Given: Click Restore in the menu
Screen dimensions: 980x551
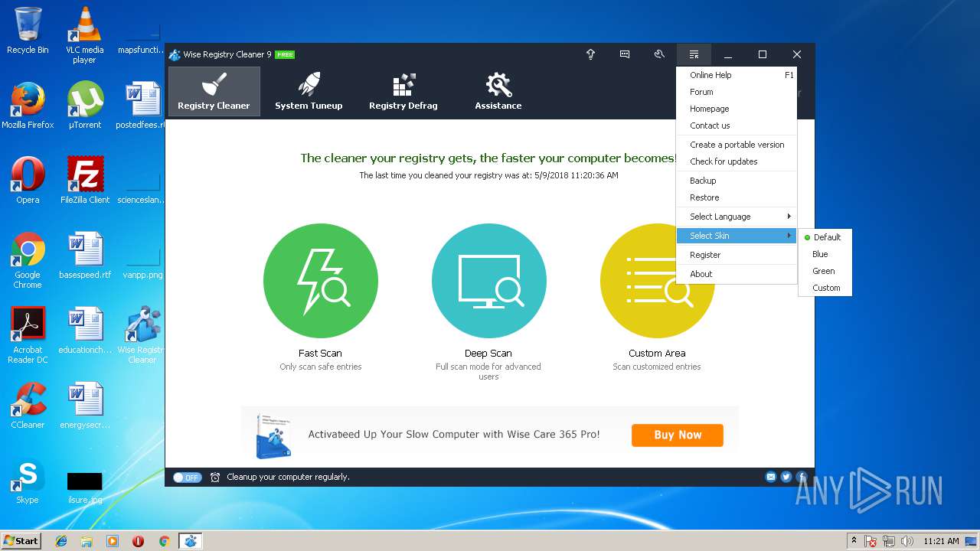Looking at the screenshot, I should [x=737, y=197].
